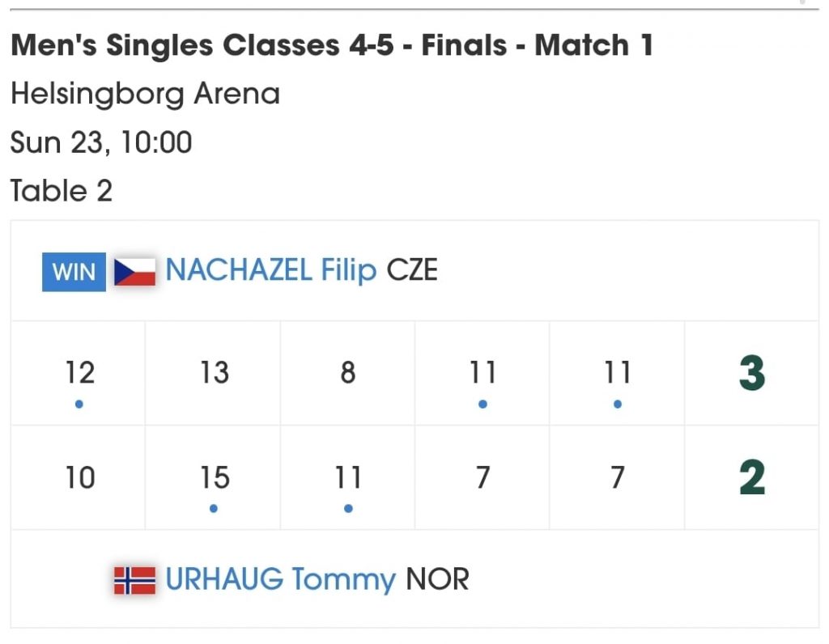Click the Sun 23, 10:00 match time
829x644 pixels.
pyautogui.click(x=101, y=143)
